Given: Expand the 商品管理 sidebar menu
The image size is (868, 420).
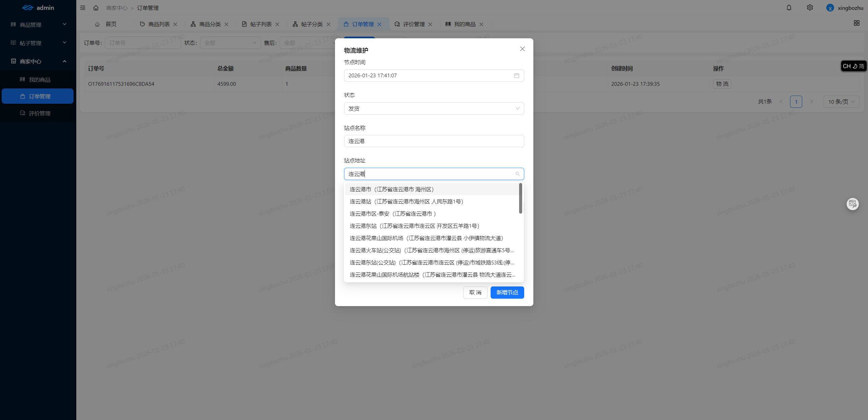Looking at the screenshot, I should click(38, 25).
